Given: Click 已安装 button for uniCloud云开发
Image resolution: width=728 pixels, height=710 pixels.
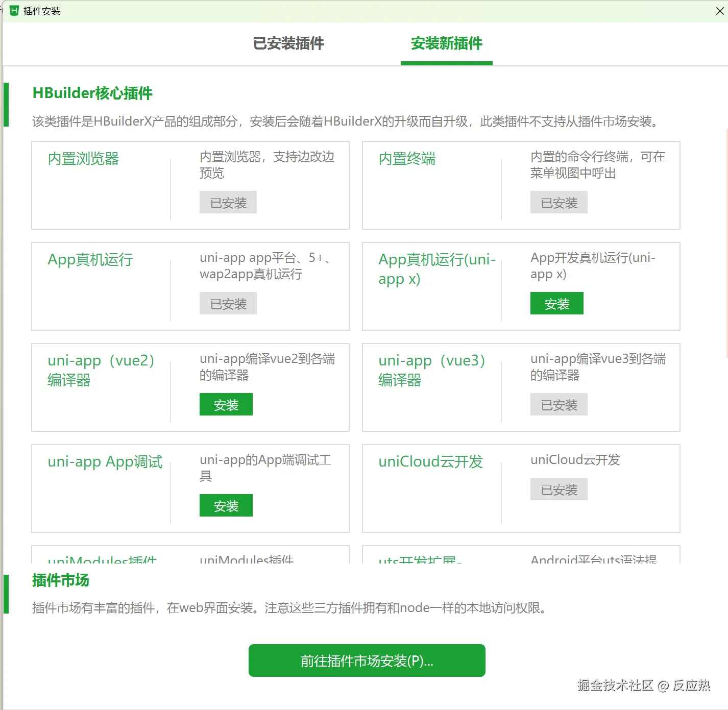Looking at the screenshot, I should tap(559, 489).
